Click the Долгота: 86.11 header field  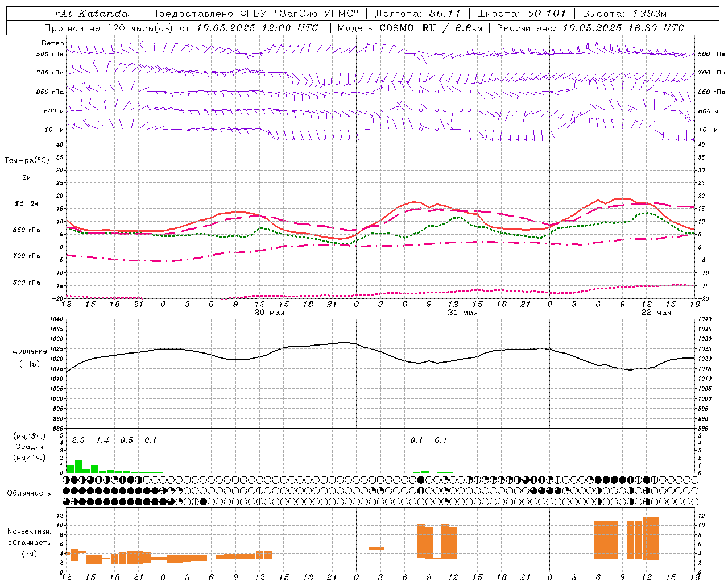pyautogui.click(x=417, y=14)
